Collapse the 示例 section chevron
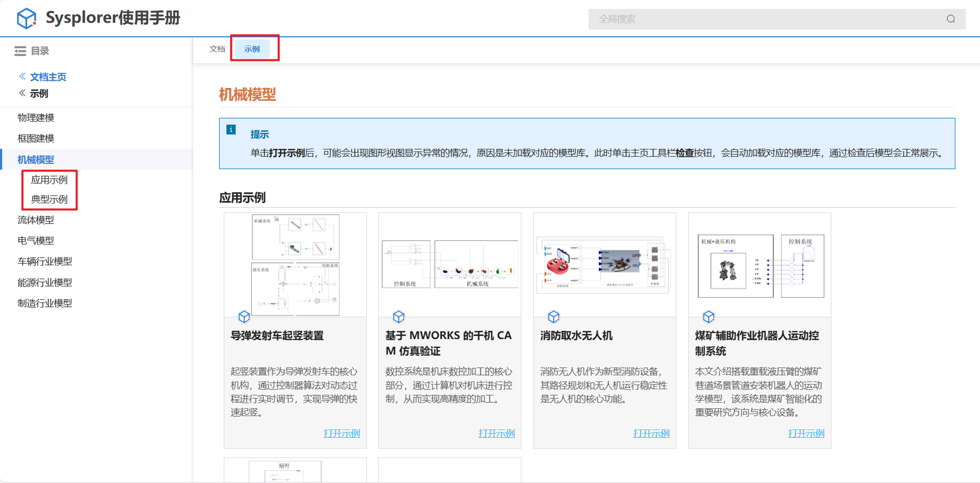980x483 pixels. click(x=22, y=93)
